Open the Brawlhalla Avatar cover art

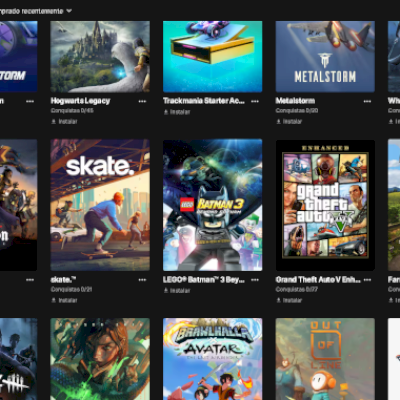[x=213, y=359]
